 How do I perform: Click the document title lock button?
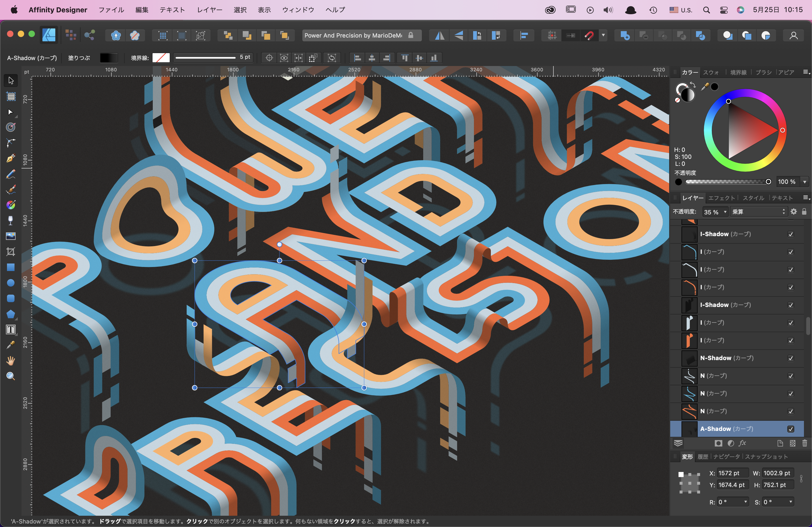pos(411,35)
